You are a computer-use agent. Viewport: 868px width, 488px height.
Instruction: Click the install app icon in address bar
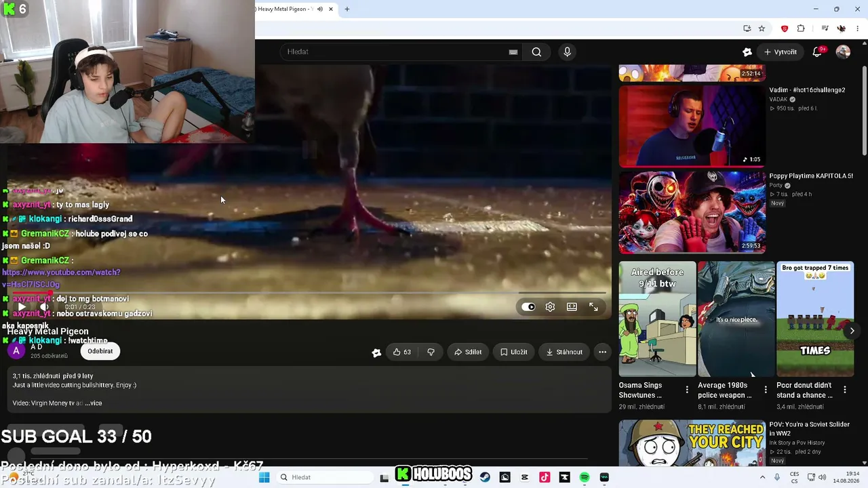(x=747, y=28)
